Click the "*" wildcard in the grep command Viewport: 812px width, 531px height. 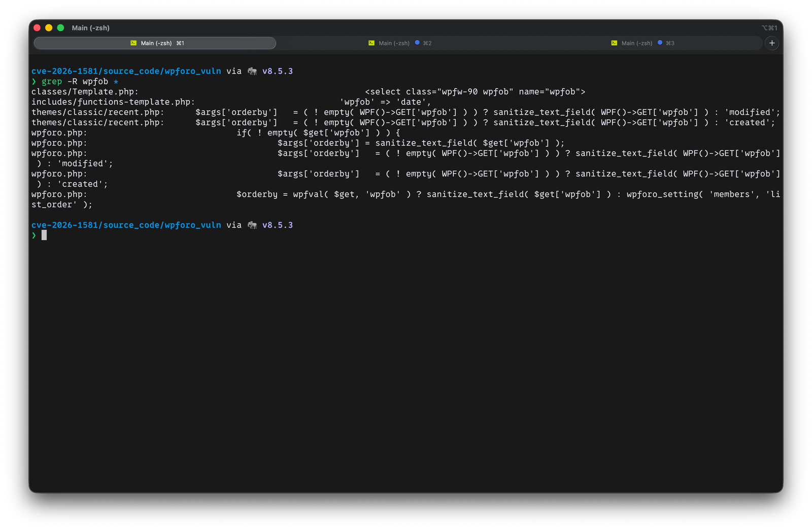(x=116, y=82)
